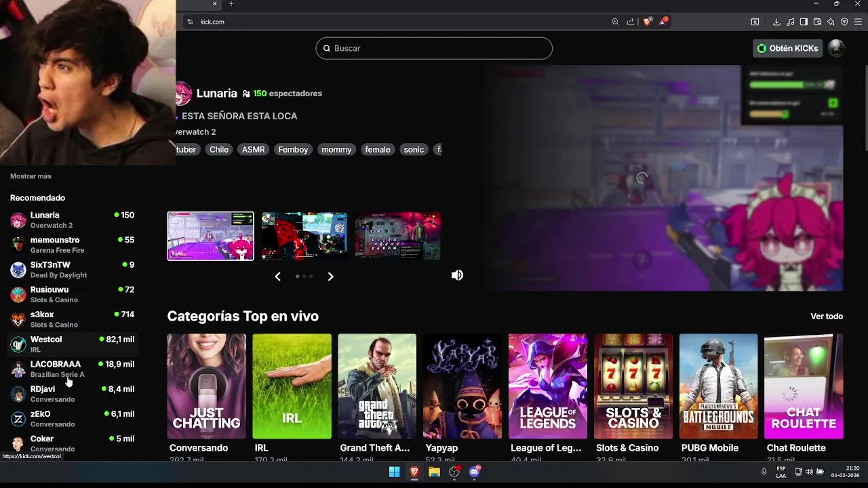The width and height of the screenshot is (868, 488).
Task: Open the League of Legends category card
Action: click(x=548, y=386)
